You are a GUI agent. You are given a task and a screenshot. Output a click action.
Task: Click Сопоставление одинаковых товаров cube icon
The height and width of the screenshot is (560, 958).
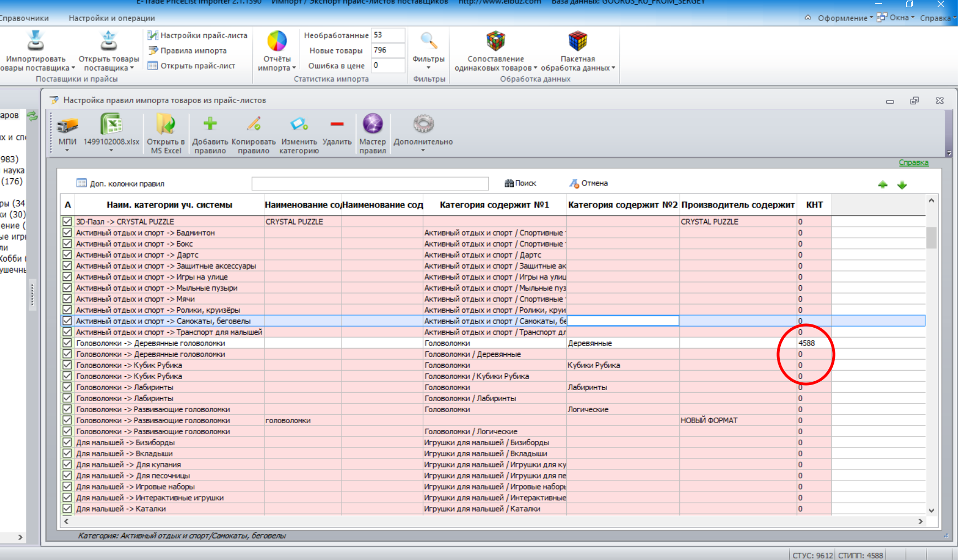[496, 41]
